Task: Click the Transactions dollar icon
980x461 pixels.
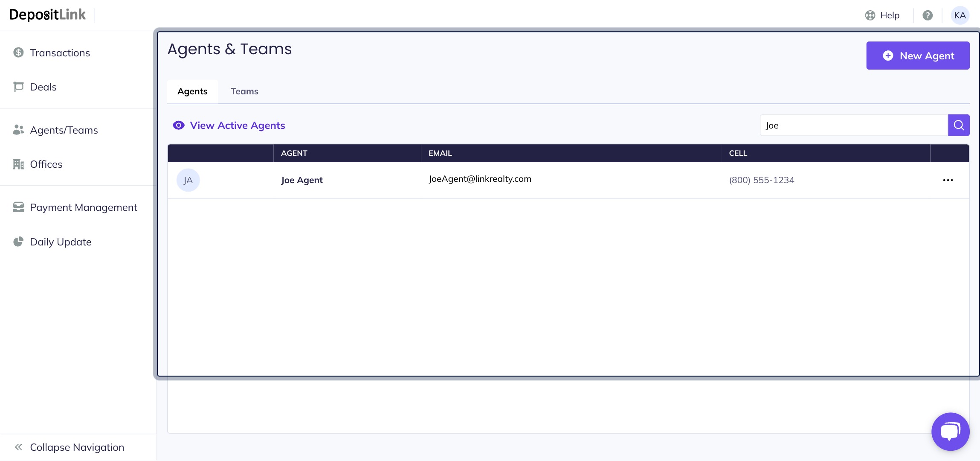Action: tap(18, 53)
